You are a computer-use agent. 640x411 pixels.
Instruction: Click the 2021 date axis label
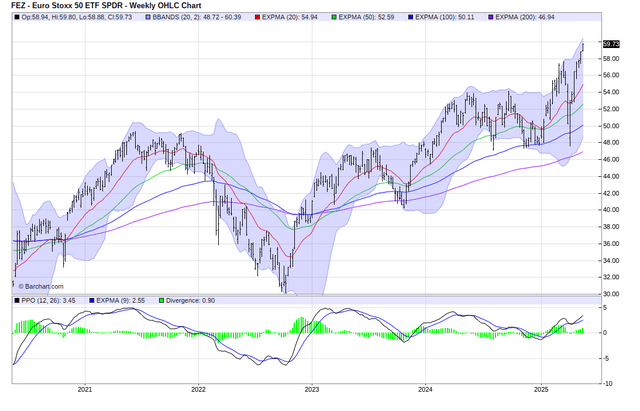85,390
